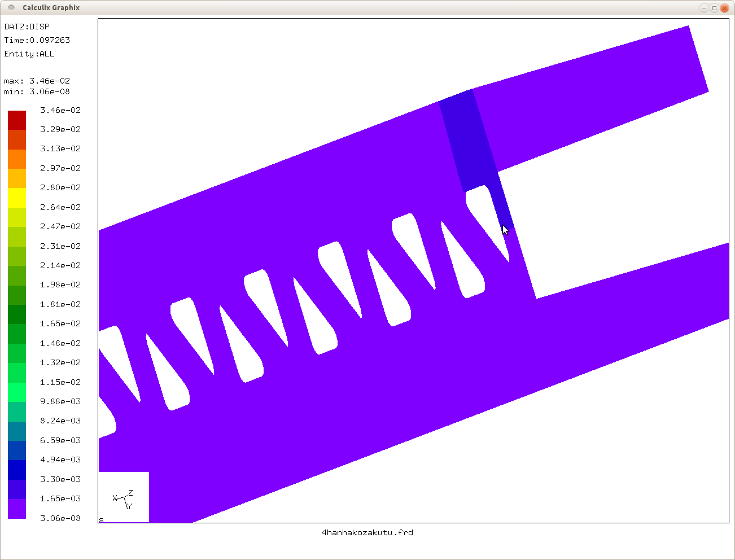The width and height of the screenshot is (735, 560).
Task: Click the 'min: 3.06e-08' value
Action: coord(37,91)
